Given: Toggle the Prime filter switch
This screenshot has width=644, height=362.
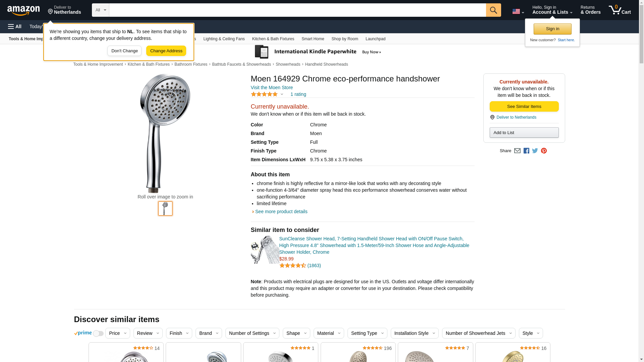Looking at the screenshot, I should click(98, 334).
